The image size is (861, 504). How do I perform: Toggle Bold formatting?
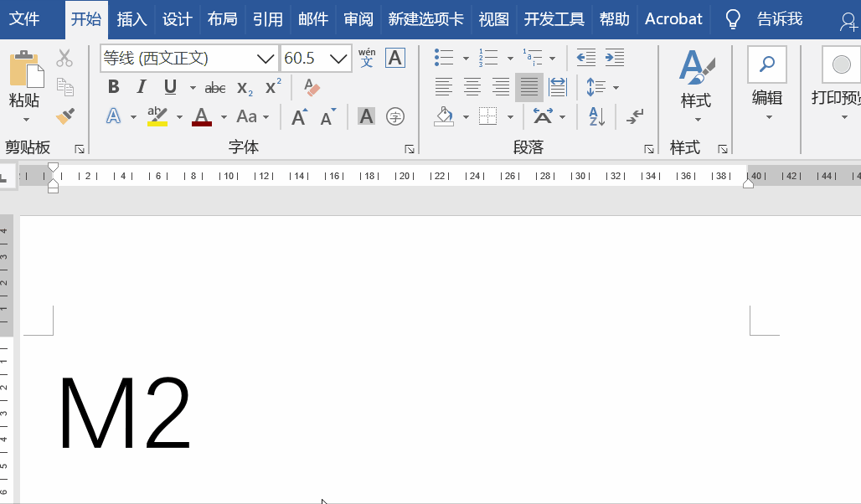[x=114, y=87]
